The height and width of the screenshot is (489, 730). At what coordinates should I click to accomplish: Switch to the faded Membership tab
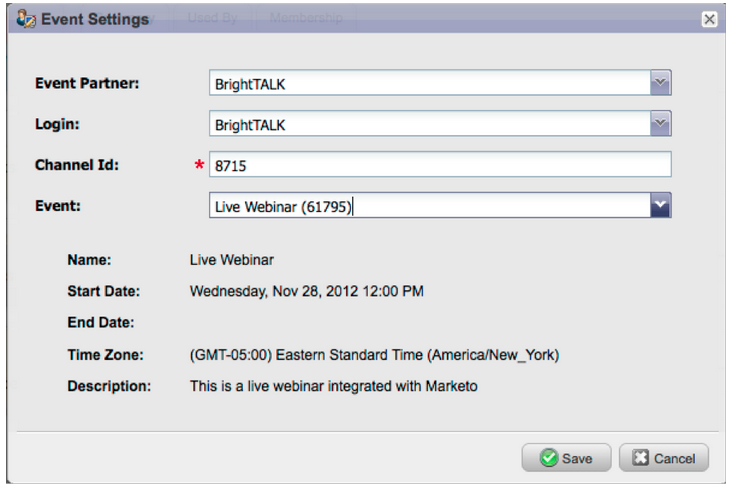pyautogui.click(x=306, y=18)
